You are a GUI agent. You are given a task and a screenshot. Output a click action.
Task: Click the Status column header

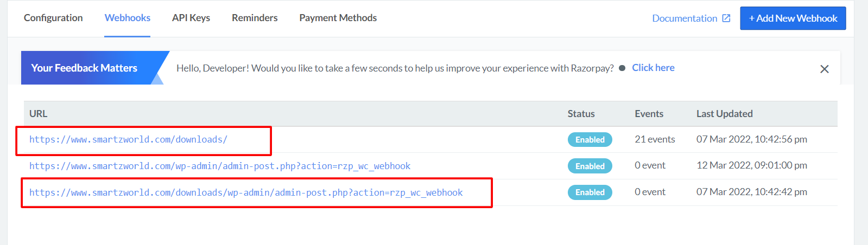coord(581,114)
